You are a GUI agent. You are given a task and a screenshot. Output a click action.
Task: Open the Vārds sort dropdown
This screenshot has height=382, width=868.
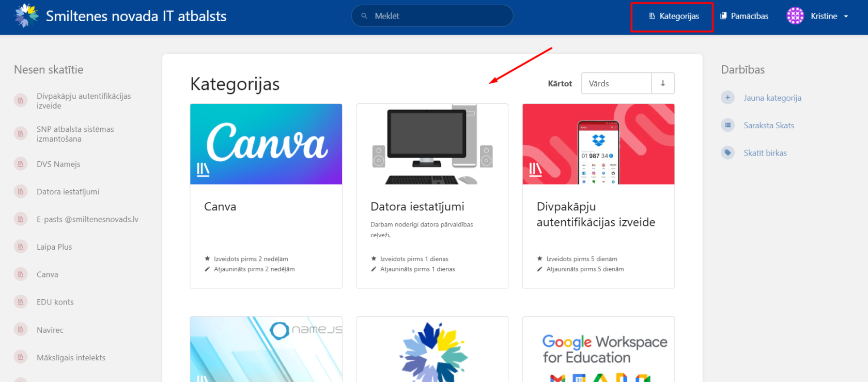[616, 83]
